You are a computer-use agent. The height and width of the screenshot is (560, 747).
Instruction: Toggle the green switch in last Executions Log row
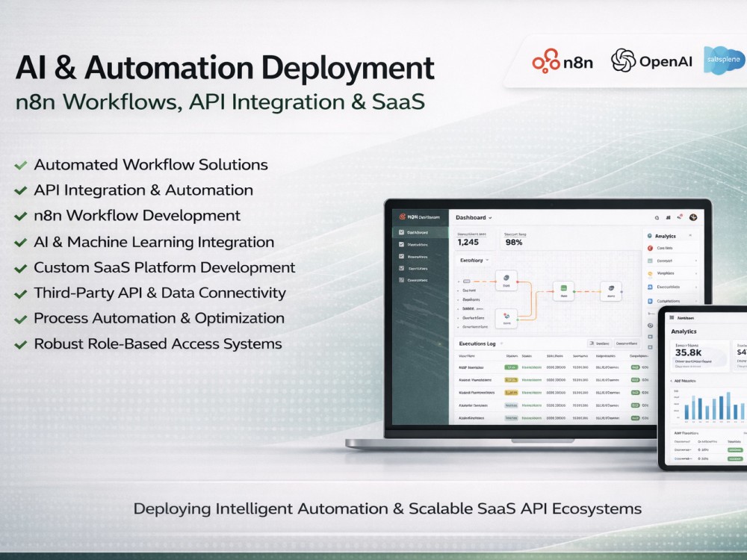tap(635, 418)
